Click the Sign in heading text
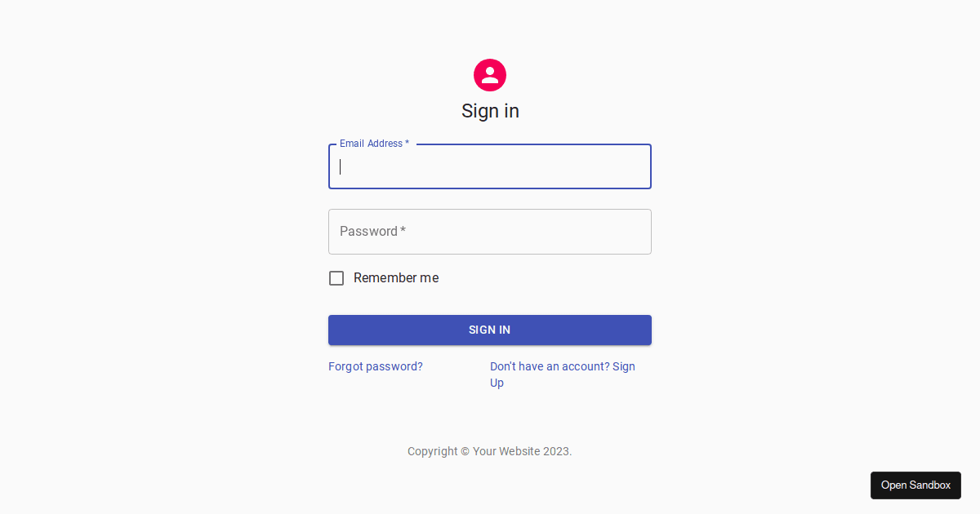Viewport: 980px width, 514px height. 490,111
